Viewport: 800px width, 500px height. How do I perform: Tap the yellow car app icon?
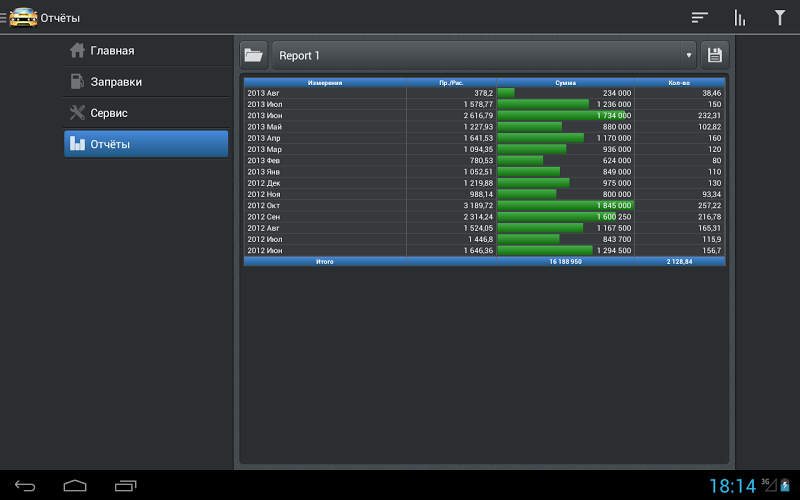coord(23,18)
